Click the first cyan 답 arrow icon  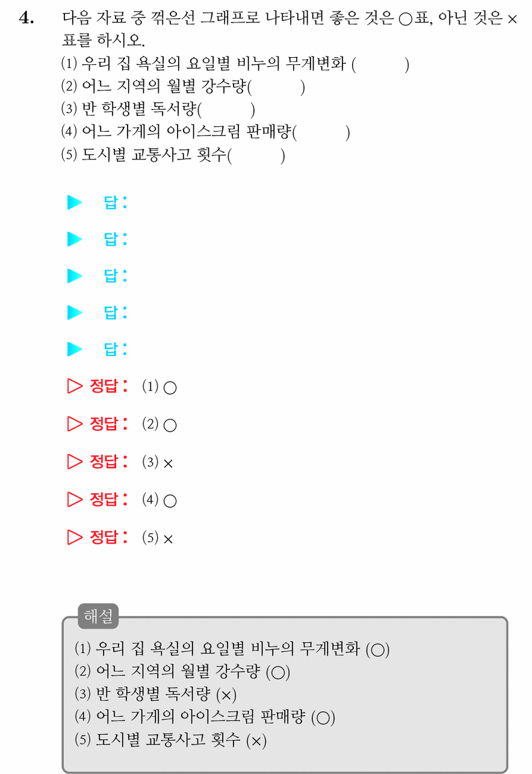click(75, 203)
